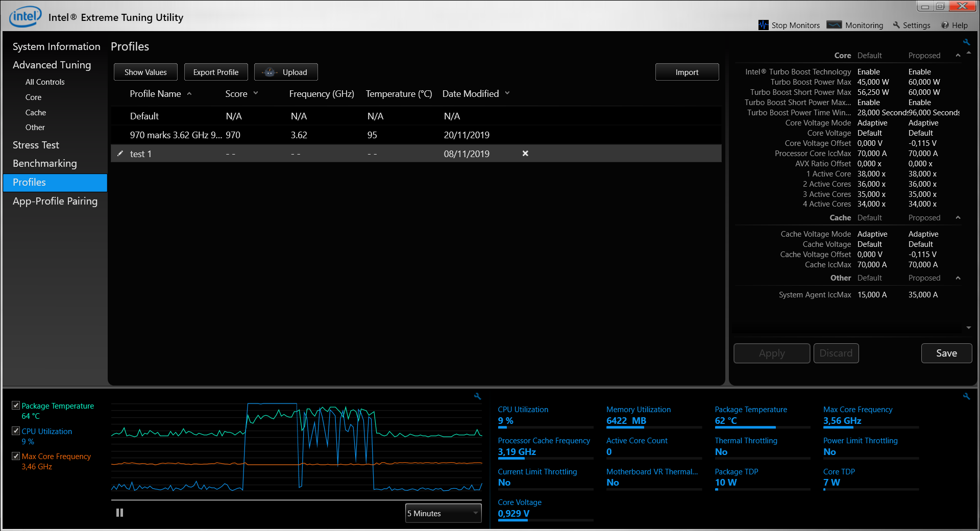
Task: Click Processor Cache Frequency 3,19 GHz bar
Action: (x=545, y=458)
